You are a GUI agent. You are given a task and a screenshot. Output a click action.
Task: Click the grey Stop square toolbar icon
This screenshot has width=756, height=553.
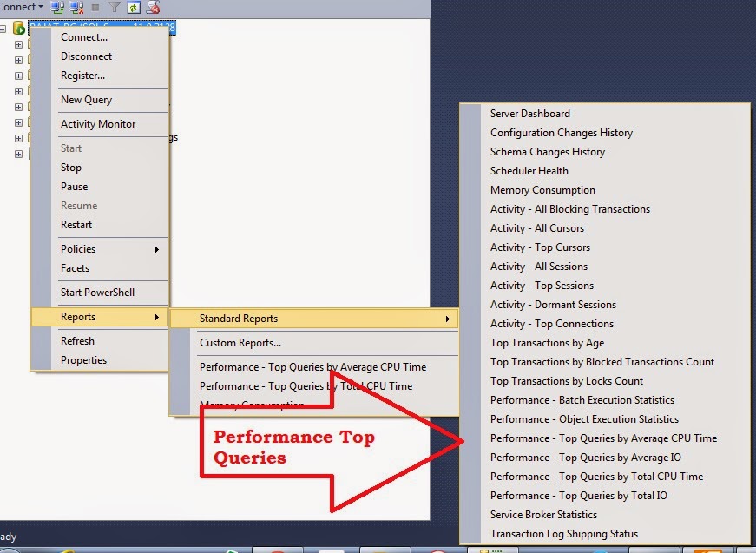coord(95,7)
